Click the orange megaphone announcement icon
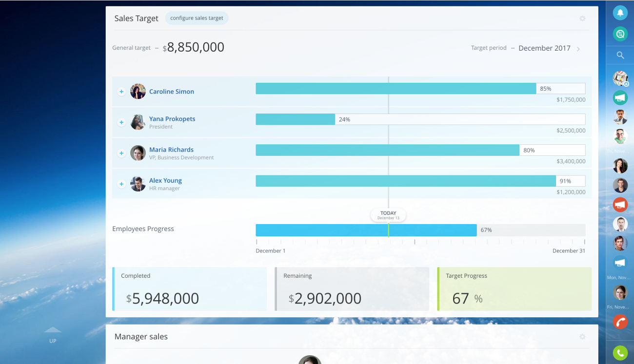Screen dimensions: 634x364 click(620, 204)
